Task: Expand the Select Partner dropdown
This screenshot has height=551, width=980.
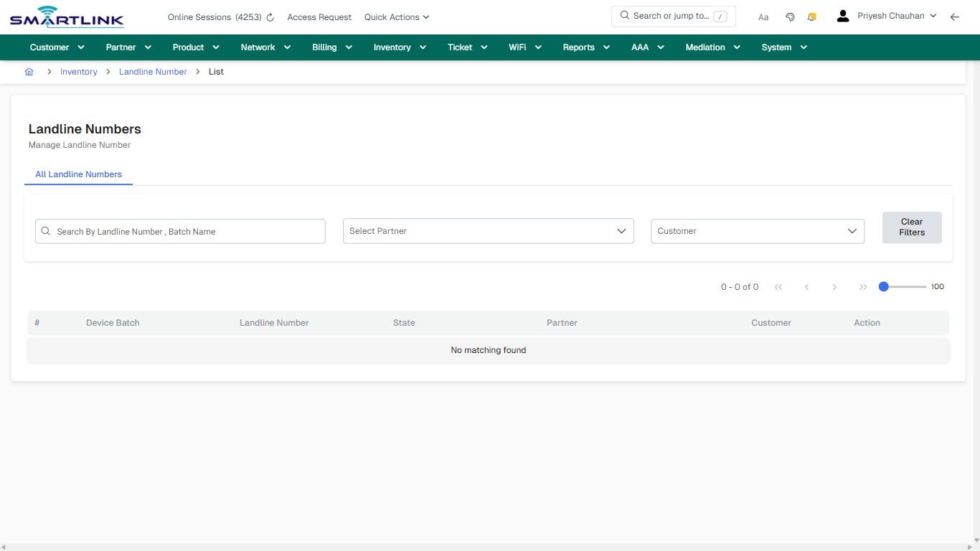Action: pos(488,231)
